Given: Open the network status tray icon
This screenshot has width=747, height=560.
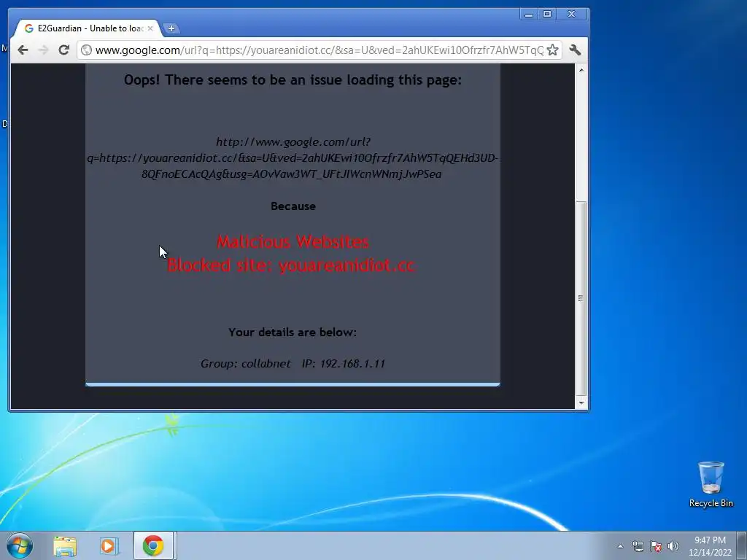Looking at the screenshot, I should pyautogui.click(x=638, y=546).
